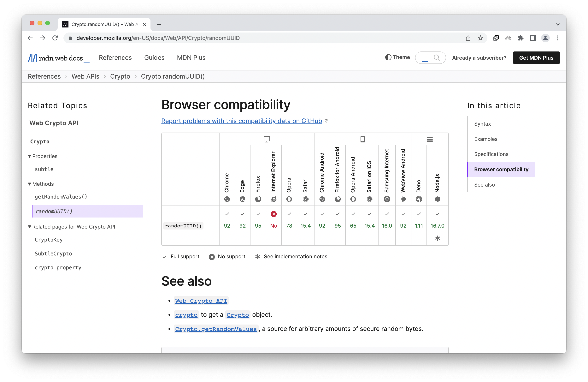Select getRandomValues() in sidebar
This screenshot has width=588, height=382.
[61, 197]
